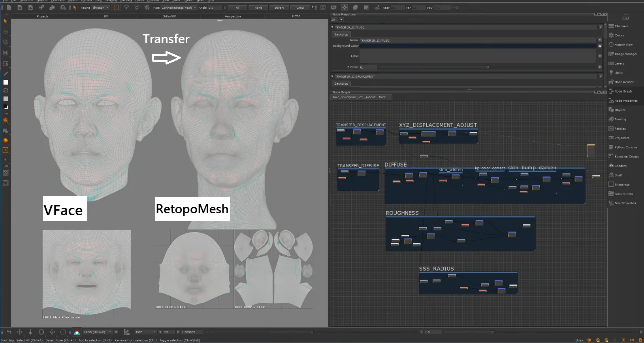Toggle the checkbox beside the Angle field
This screenshot has height=343, width=644.
coord(225,8)
